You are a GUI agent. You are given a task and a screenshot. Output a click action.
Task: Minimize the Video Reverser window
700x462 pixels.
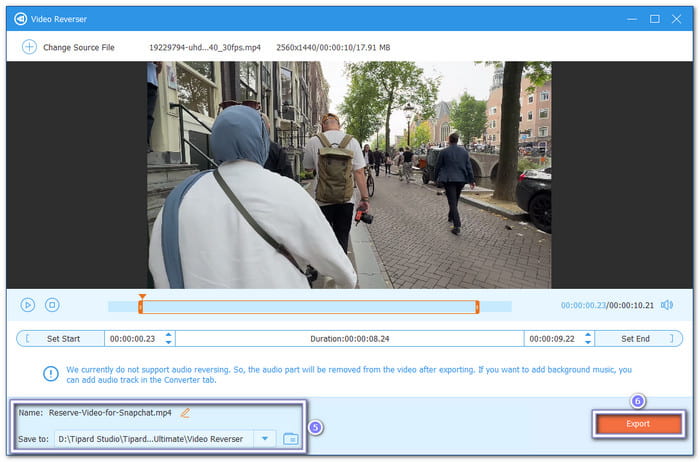[632, 19]
